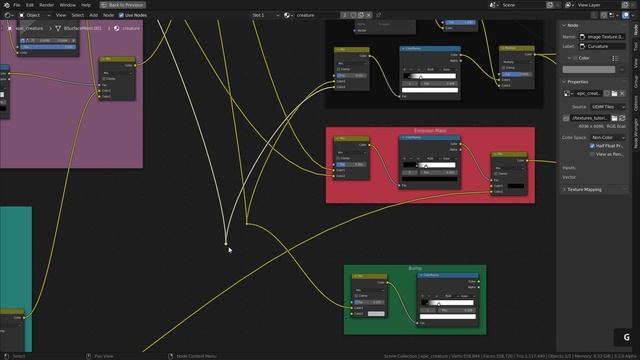Click the Blender logo icon
This screenshot has height=360, width=640.
pos(6,5)
